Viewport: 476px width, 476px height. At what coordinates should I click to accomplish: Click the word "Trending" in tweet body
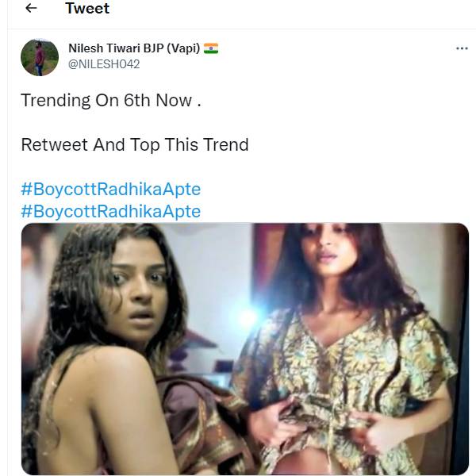point(56,101)
